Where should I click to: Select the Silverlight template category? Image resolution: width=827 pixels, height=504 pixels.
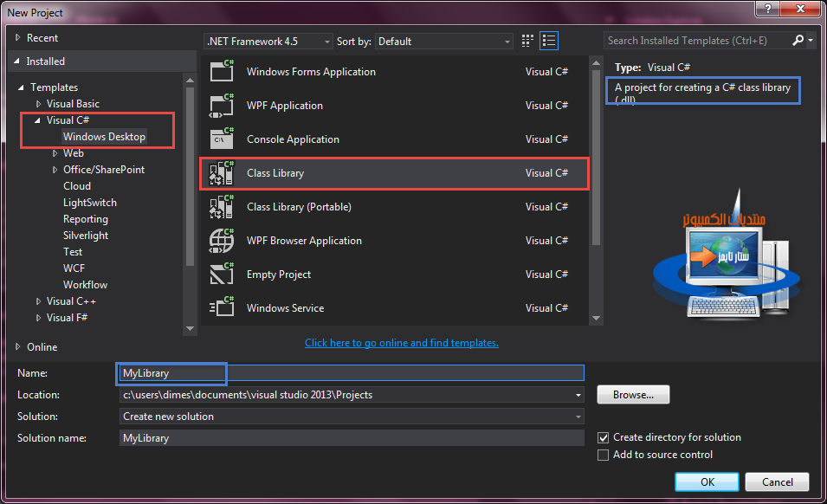(x=86, y=236)
